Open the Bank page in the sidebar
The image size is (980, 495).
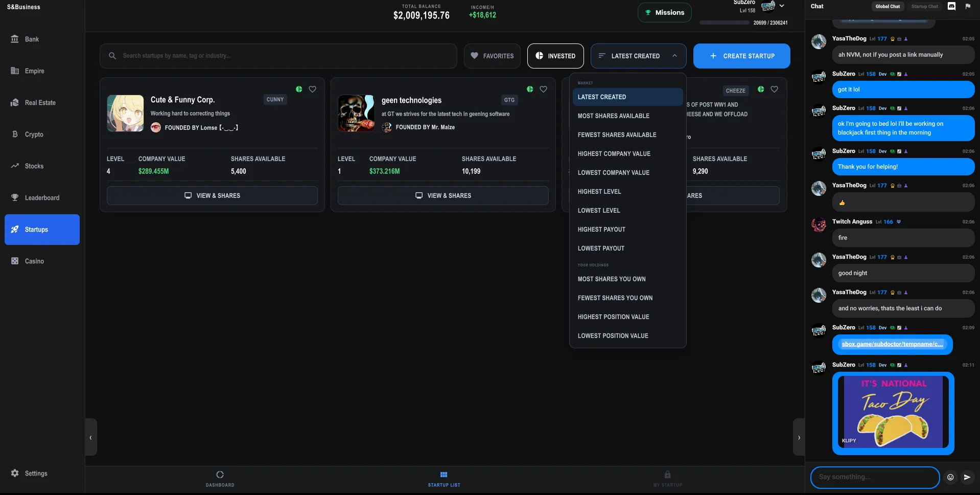click(42, 39)
